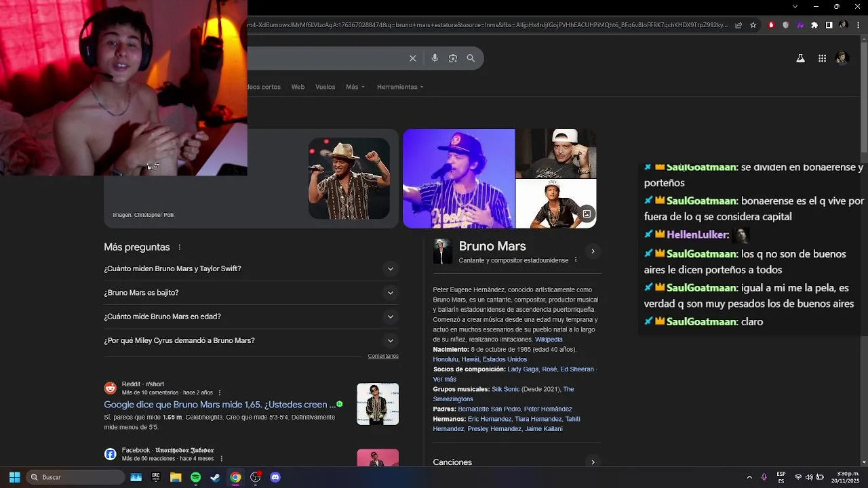
Task: Open Bernadette San Pedro link
Action: 490,409
